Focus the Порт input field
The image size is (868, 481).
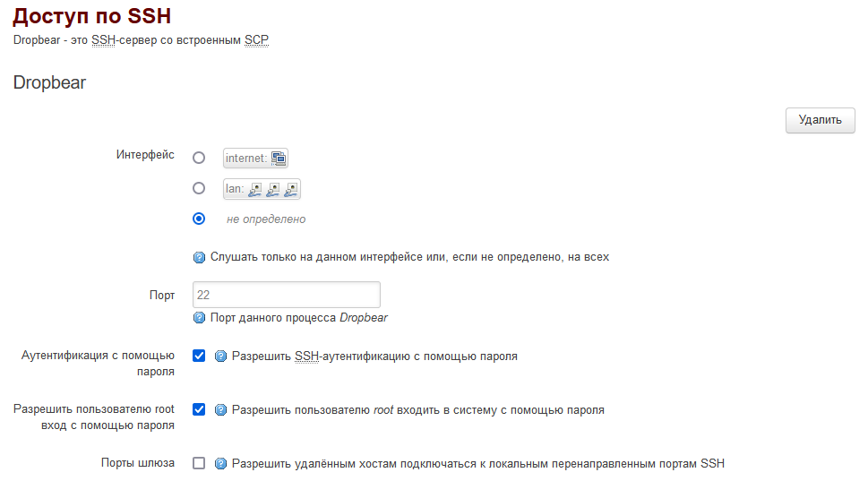[286, 295]
